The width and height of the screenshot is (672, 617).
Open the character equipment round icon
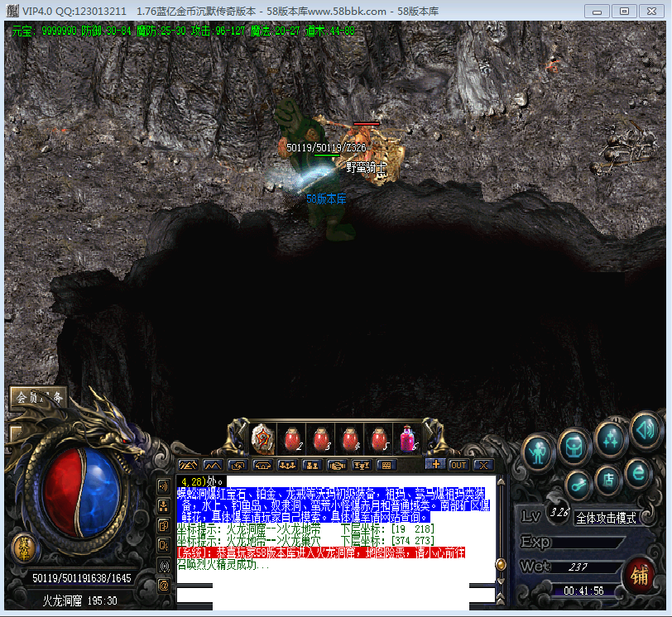tap(538, 452)
